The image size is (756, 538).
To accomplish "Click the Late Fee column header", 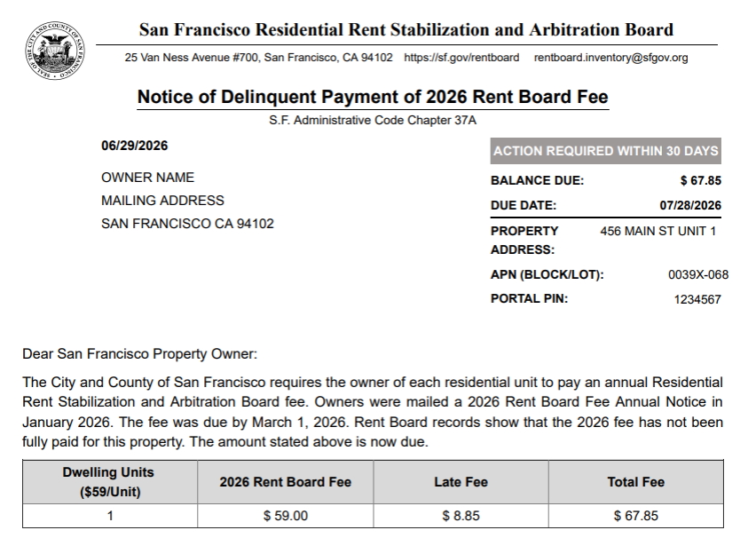I will click(x=461, y=482).
